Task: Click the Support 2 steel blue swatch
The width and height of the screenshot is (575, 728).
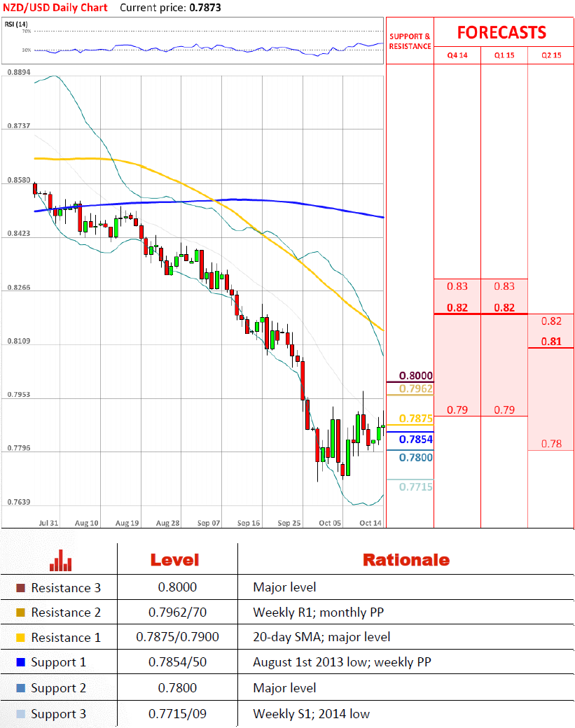Action: click(x=20, y=688)
